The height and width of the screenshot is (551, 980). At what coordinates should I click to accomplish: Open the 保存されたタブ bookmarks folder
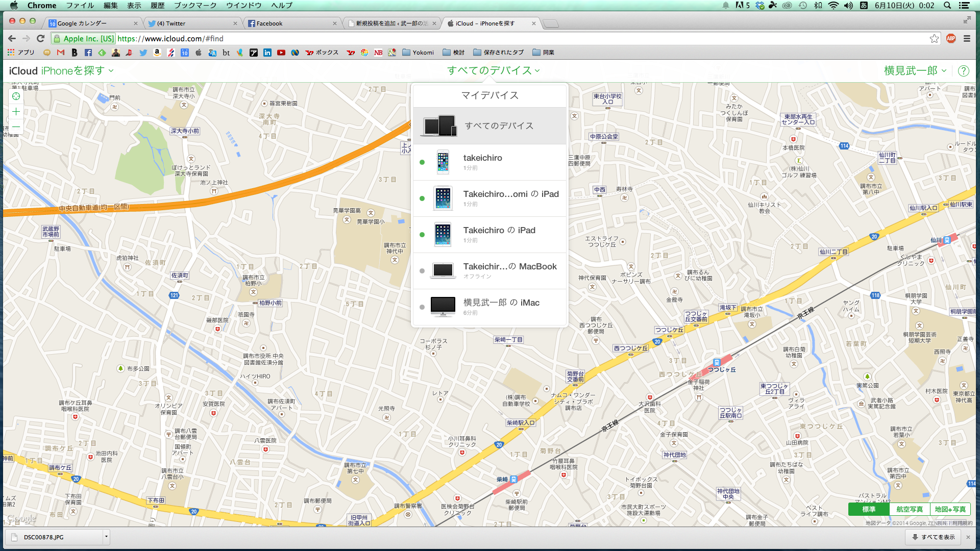coord(499,53)
